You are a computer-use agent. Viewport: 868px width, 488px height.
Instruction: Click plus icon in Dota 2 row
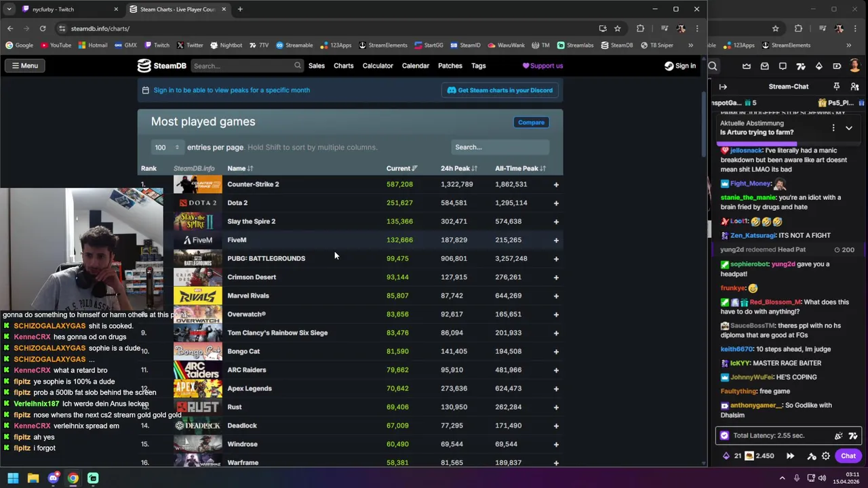(556, 203)
